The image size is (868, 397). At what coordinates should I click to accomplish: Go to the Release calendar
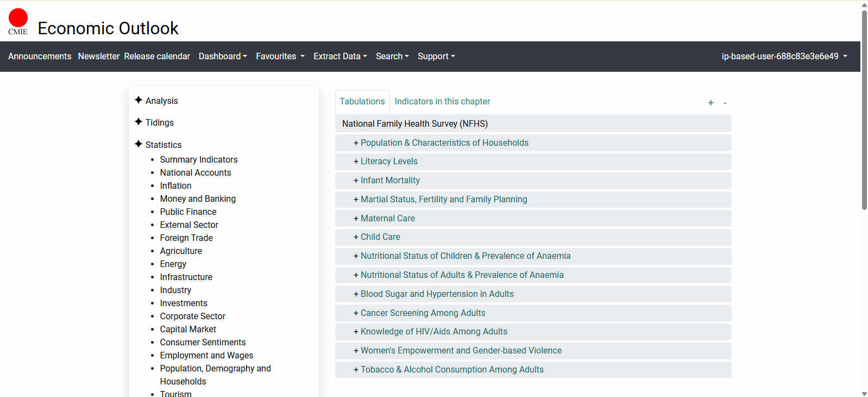pyautogui.click(x=157, y=57)
